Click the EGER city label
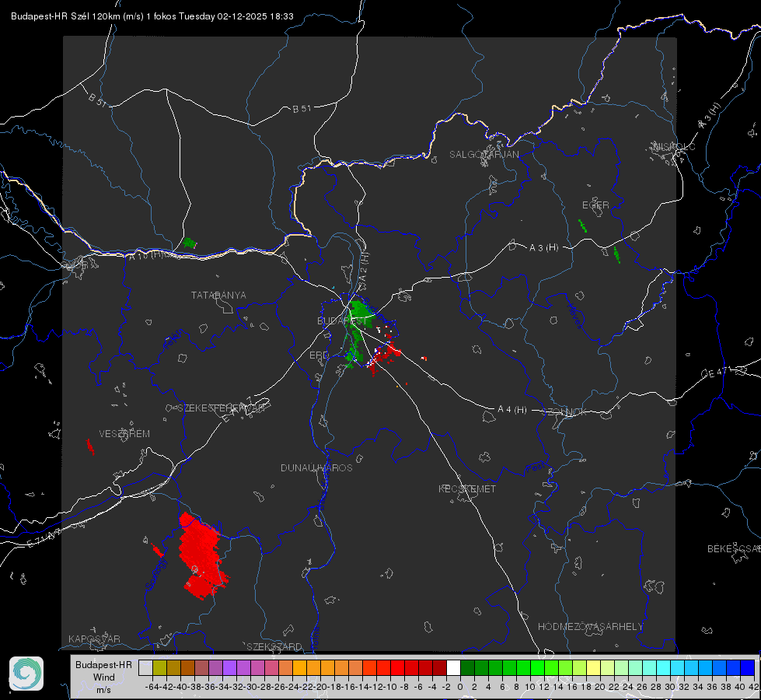761x700 pixels. [595, 205]
